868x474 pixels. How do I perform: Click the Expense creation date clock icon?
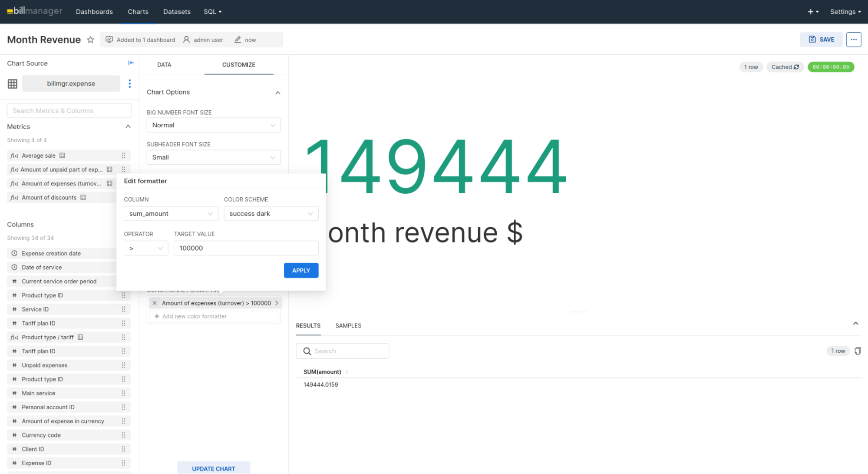pos(14,253)
